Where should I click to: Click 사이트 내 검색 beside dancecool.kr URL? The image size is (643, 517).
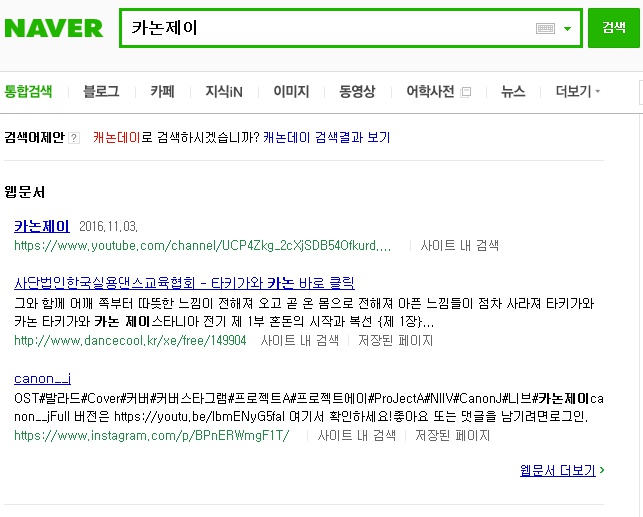(299, 340)
